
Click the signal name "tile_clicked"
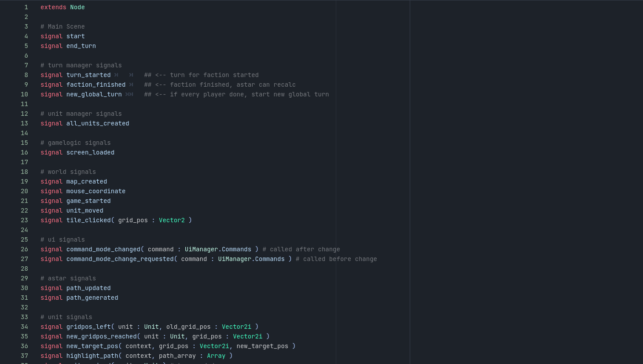(x=88, y=220)
